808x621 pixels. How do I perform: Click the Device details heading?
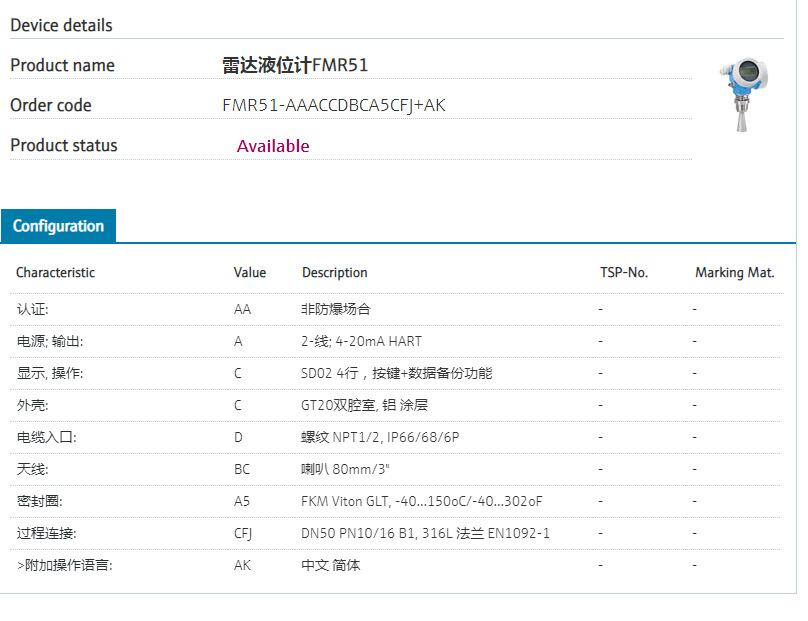(60, 25)
